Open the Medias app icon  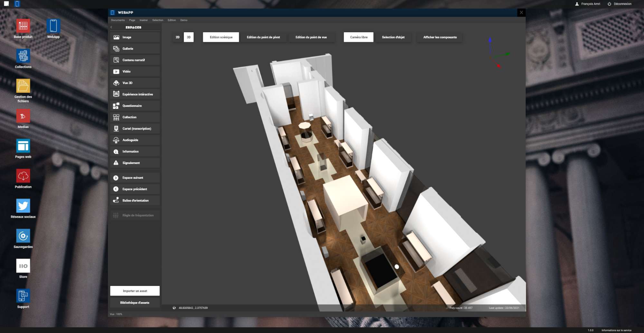23,116
